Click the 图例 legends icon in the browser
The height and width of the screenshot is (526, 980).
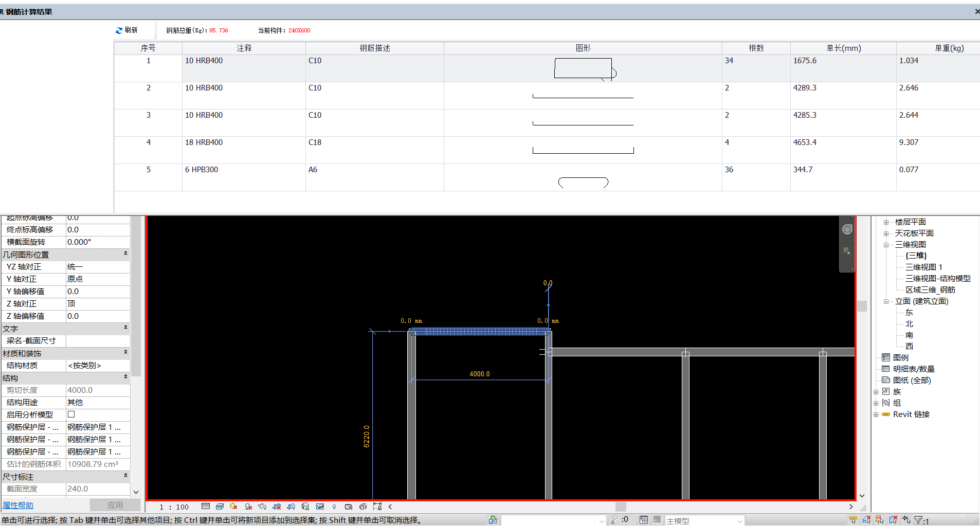point(886,357)
